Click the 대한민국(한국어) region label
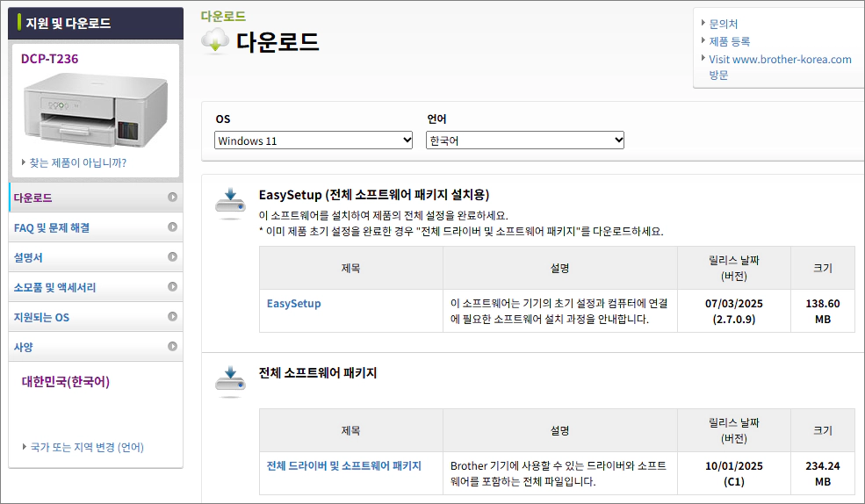The width and height of the screenshot is (865, 504). click(x=66, y=382)
